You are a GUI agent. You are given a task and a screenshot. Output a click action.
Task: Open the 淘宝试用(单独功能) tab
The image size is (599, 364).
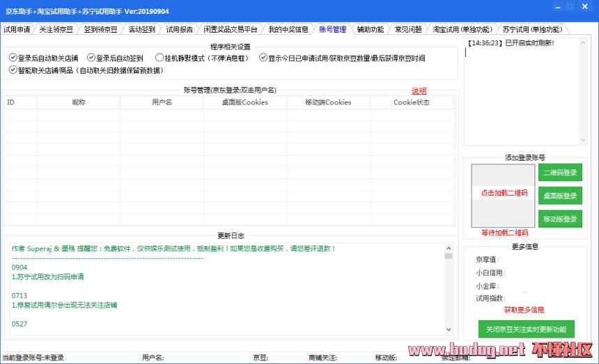coord(462,29)
